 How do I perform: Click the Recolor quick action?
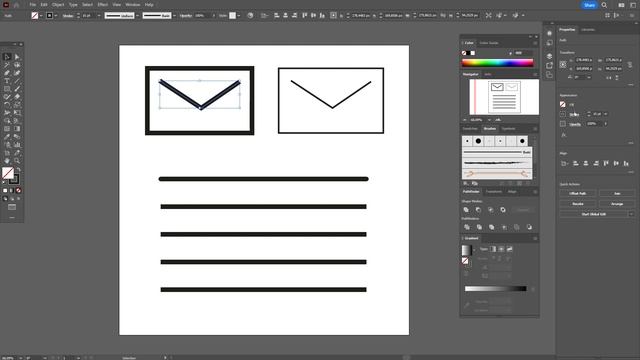tap(578, 203)
